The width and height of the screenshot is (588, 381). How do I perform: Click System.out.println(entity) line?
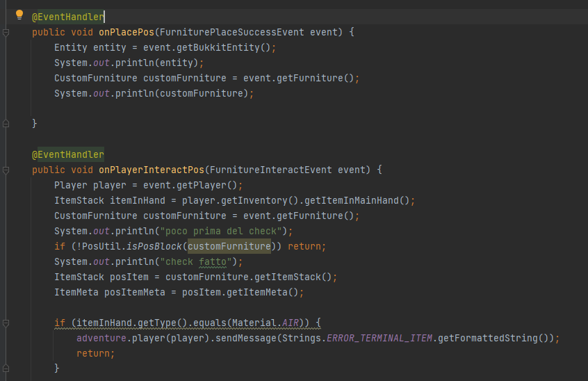[129, 63]
